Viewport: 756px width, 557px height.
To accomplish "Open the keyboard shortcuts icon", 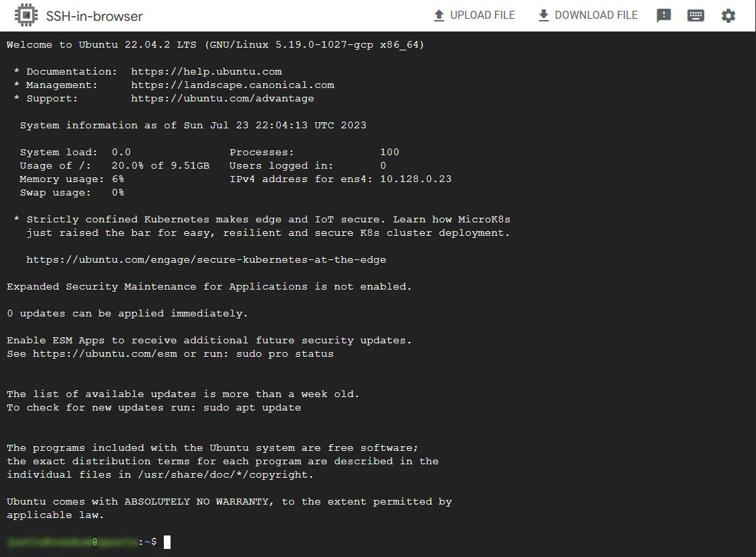I will (696, 15).
